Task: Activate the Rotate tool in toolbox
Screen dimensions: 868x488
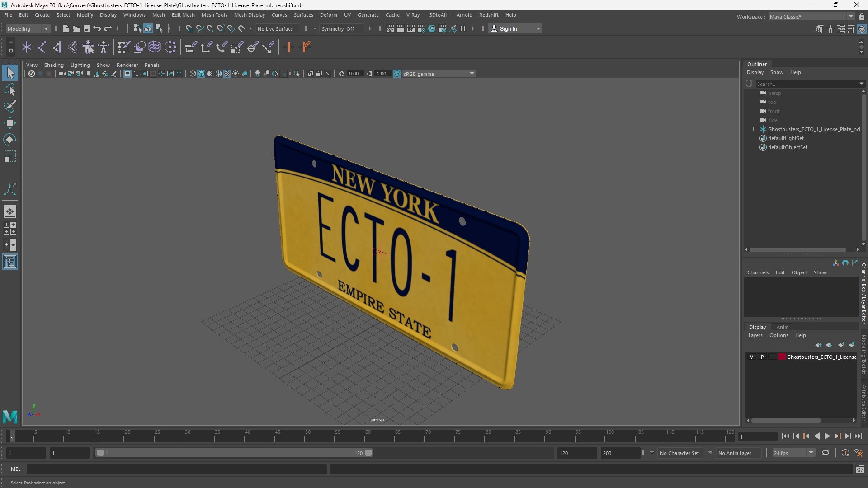Action: tap(10, 140)
